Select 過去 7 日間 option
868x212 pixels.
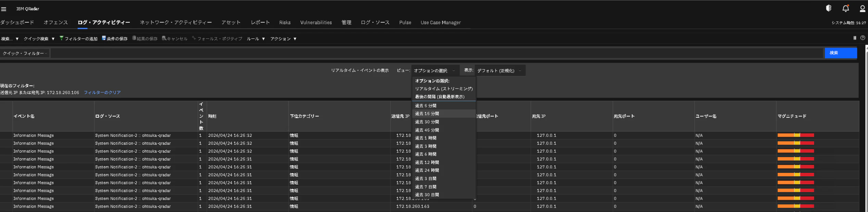click(444, 187)
